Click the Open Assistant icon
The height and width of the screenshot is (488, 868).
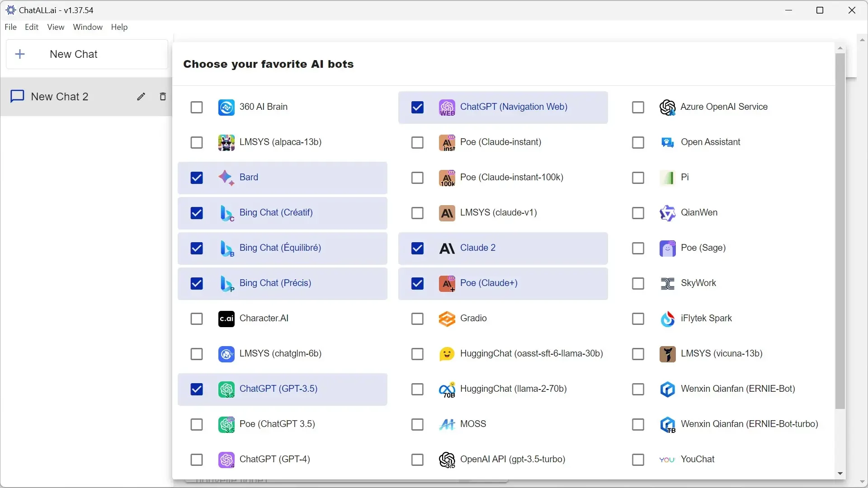[x=667, y=143]
